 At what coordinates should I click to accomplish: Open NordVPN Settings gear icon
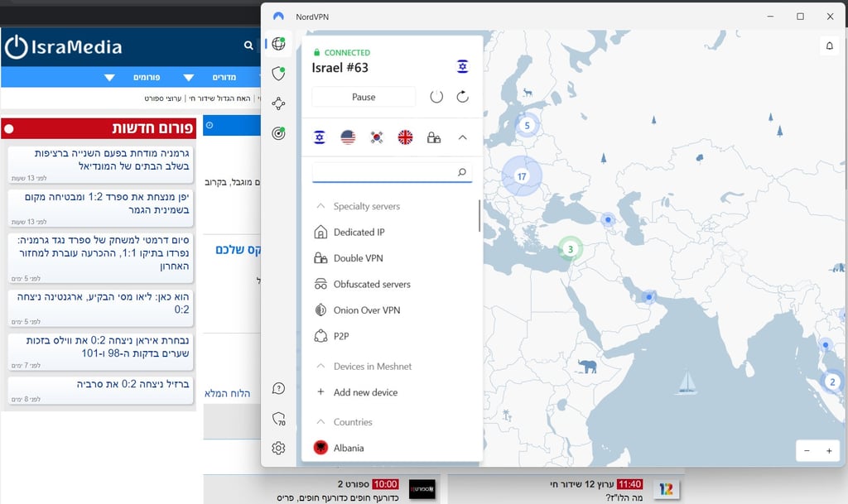pos(278,448)
